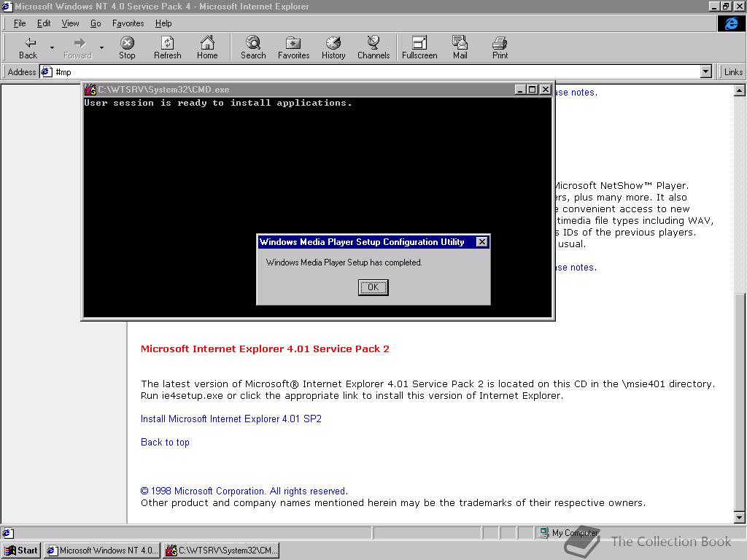The image size is (747, 560).
Task: Open the Channels toolbar icon
Action: 373,43
